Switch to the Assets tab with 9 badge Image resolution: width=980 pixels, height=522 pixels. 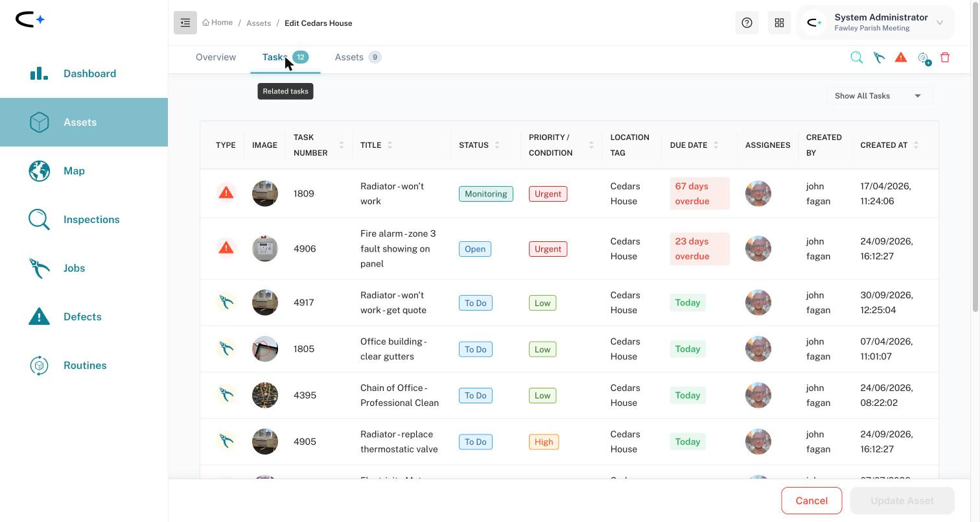tap(358, 57)
